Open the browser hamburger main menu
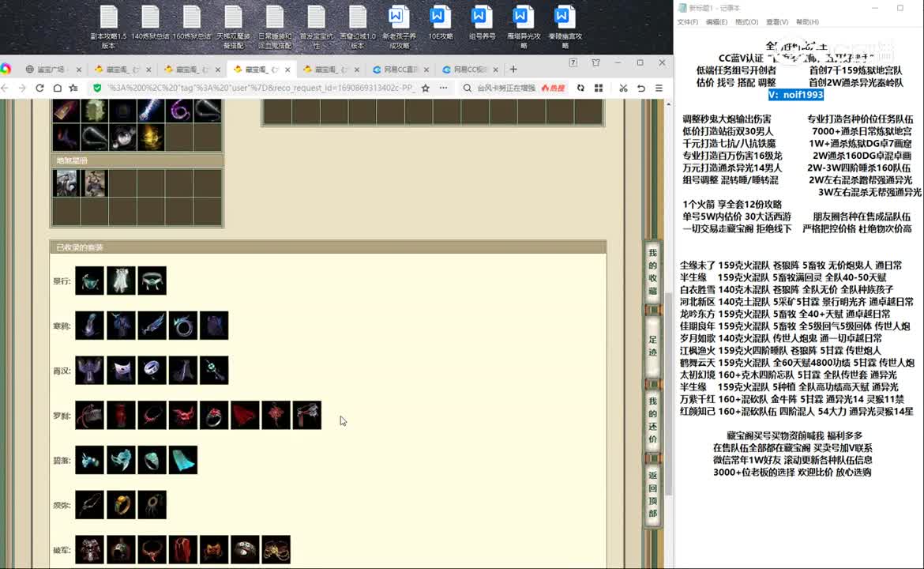This screenshot has width=924, height=569. (659, 88)
